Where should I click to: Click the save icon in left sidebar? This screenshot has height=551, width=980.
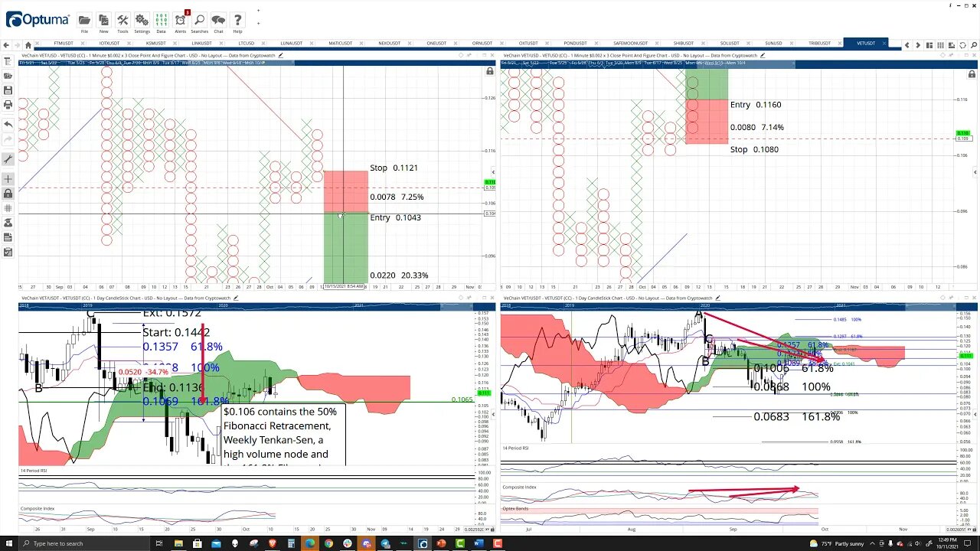click(8, 90)
